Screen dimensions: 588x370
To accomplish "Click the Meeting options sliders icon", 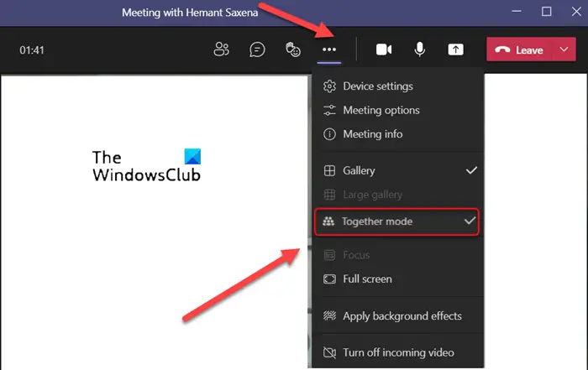I will (329, 110).
